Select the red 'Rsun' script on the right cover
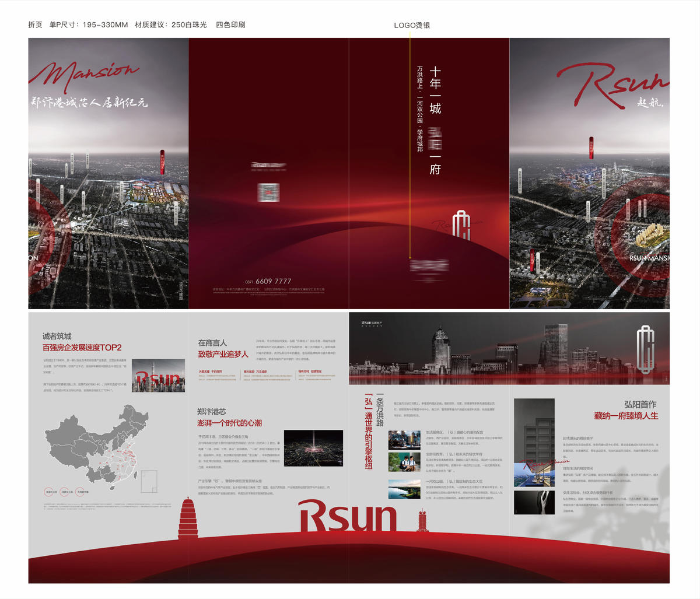This screenshot has height=599, width=700. (x=612, y=85)
